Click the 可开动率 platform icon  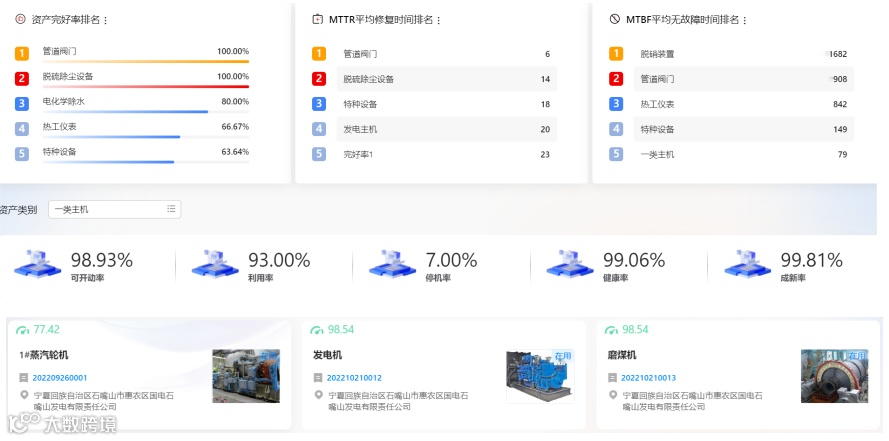(37, 264)
